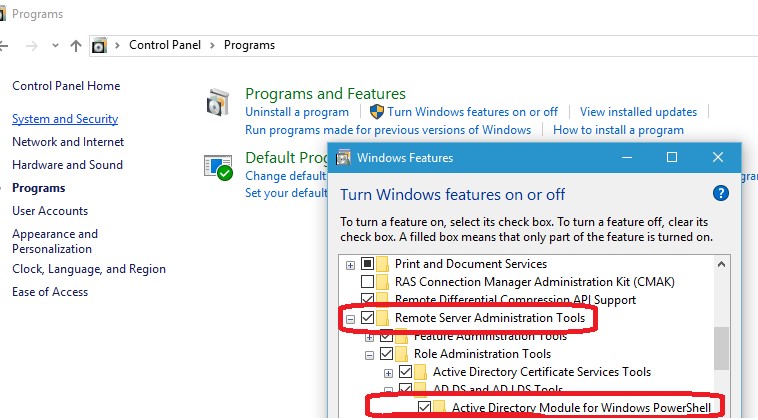Open Clock, Language, and Region category
Image resolution: width=758 pixels, height=420 pixels.
(x=89, y=269)
